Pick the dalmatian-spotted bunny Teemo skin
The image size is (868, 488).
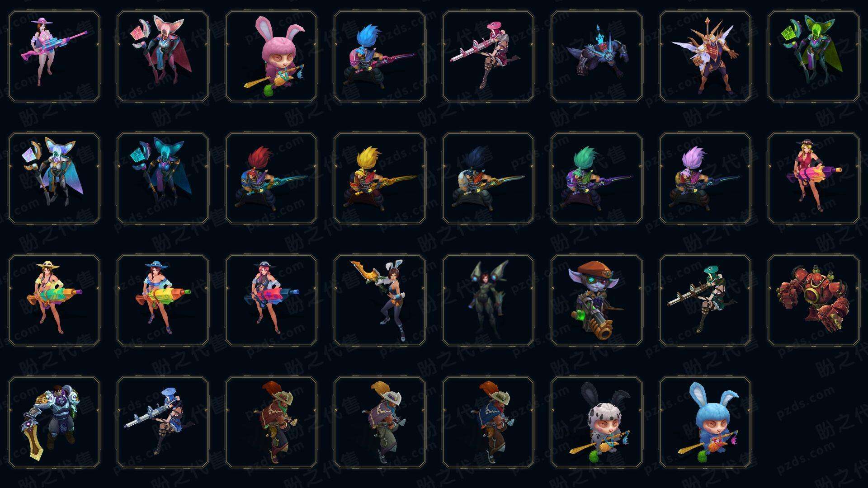click(597, 422)
